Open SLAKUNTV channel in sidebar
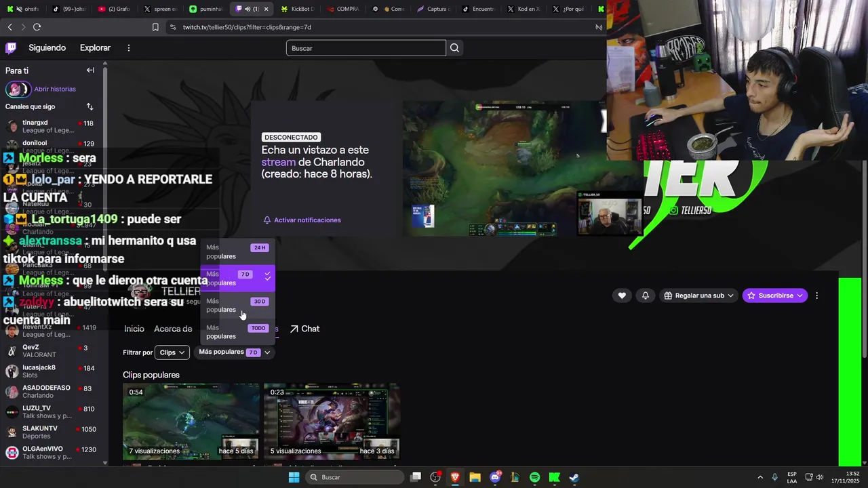This screenshot has width=868, height=488. click(x=52, y=432)
